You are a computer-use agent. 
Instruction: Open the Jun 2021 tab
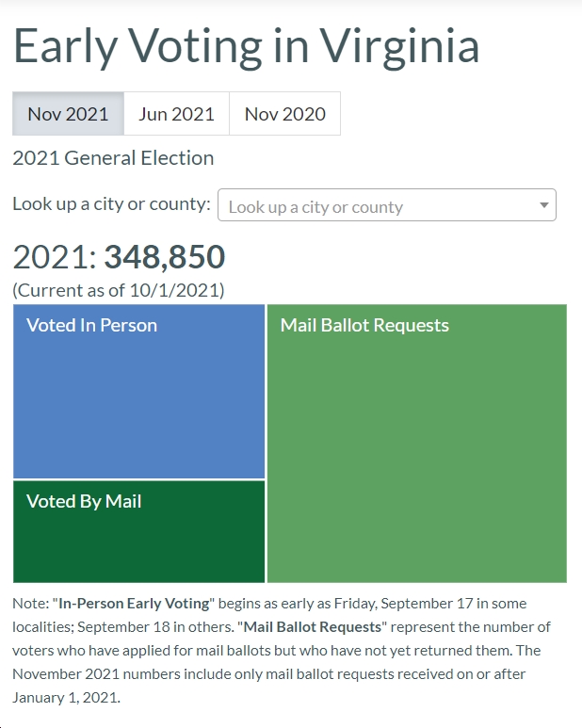[x=176, y=114]
